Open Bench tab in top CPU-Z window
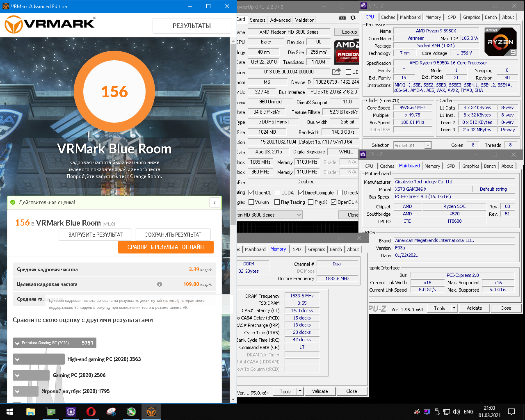The width and height of the screenshot is (525, 420). 491,17
